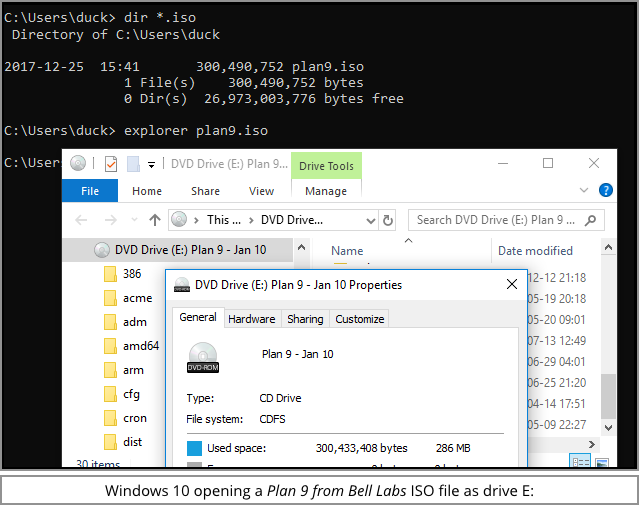Open the File ribbon tab

pos(90,191)
